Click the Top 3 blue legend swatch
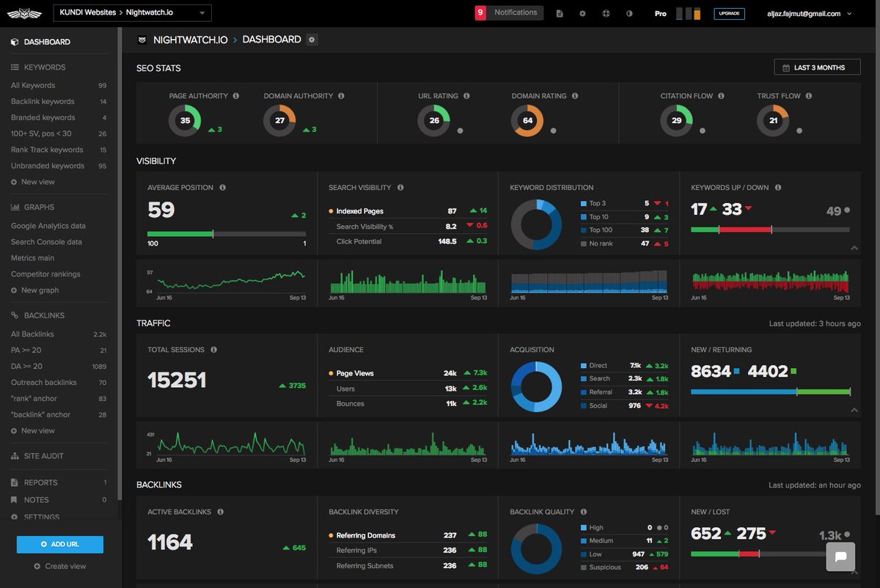 pyautogui.click(x=583, y=203)
